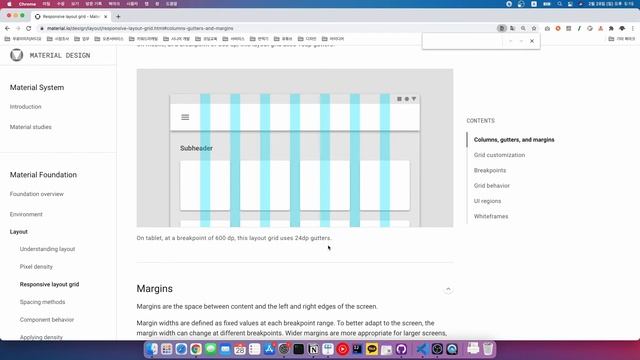Open Chrome's three-dot menu
640x360 pixels.
coord(633,28)
